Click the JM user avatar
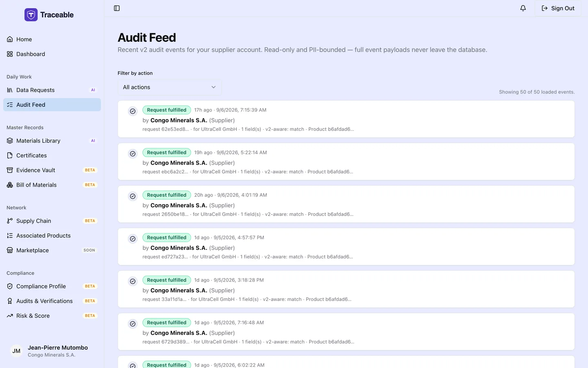This screenshot has width=588, height=368. click(x=16, y=351)
